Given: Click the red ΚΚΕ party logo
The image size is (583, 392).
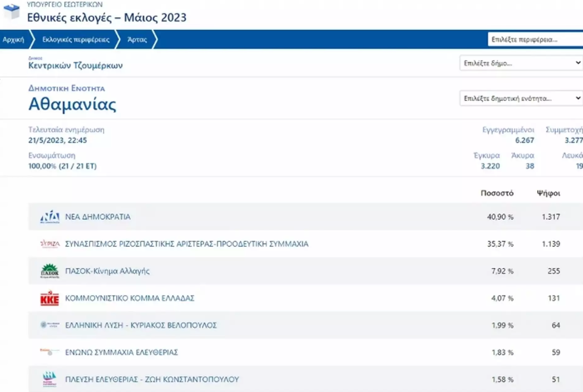Looking at the screenshot, I should (50, 298).
